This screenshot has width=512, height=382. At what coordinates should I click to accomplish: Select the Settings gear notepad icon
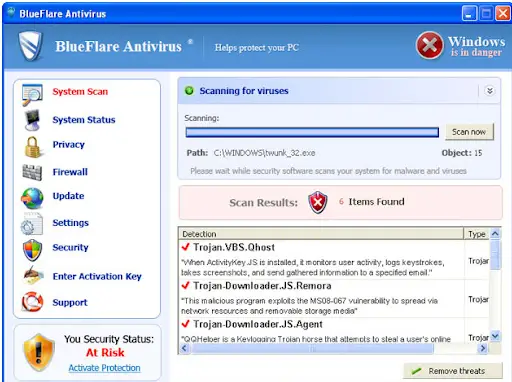pyautogui.click(x=32, y=224)
